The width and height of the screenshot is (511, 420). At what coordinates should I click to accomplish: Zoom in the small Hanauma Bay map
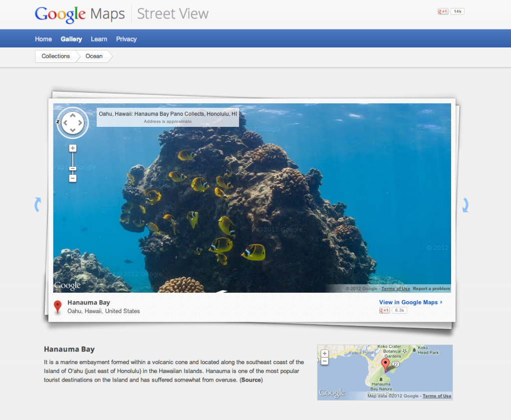(324, 354)
